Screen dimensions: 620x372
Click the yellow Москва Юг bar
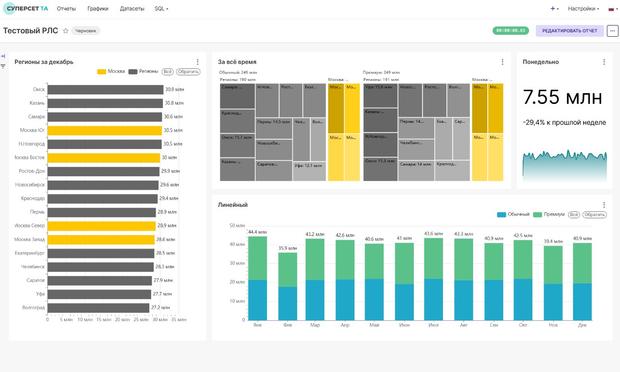[105, 130]
